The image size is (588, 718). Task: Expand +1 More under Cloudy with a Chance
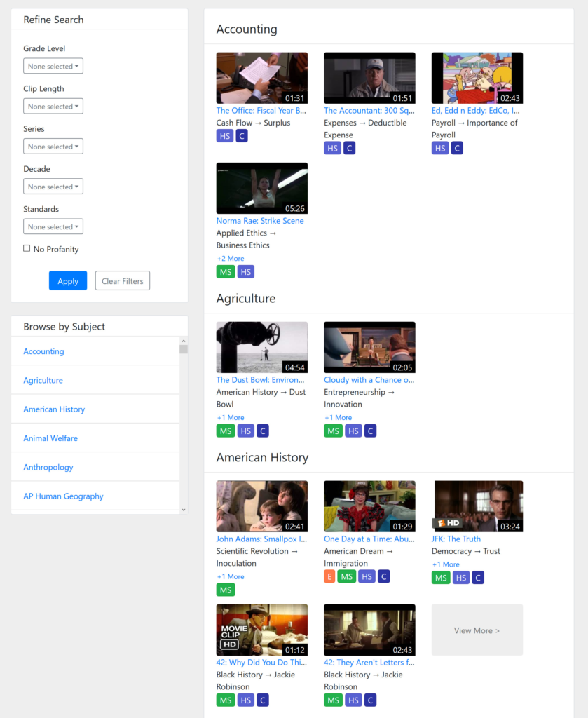pos(339,418)
